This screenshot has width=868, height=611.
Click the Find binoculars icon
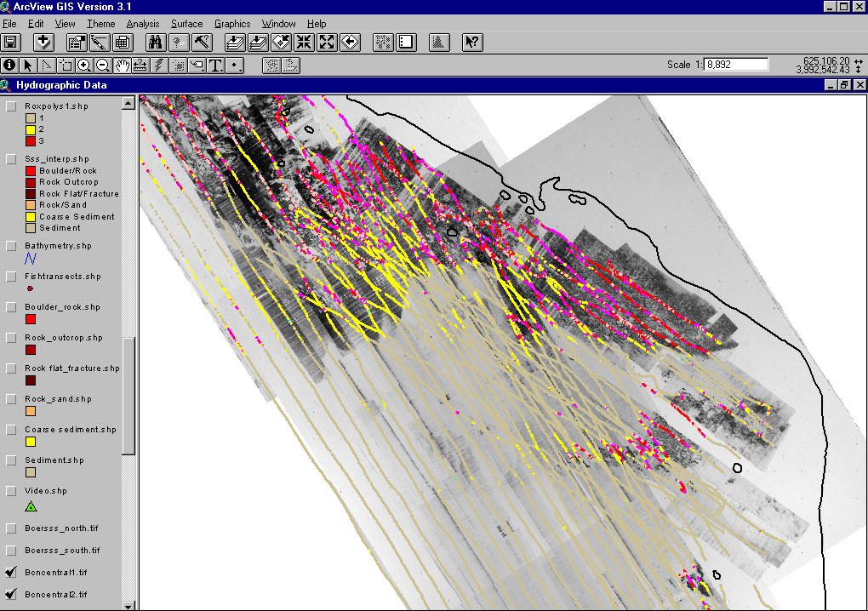[157, 42]
